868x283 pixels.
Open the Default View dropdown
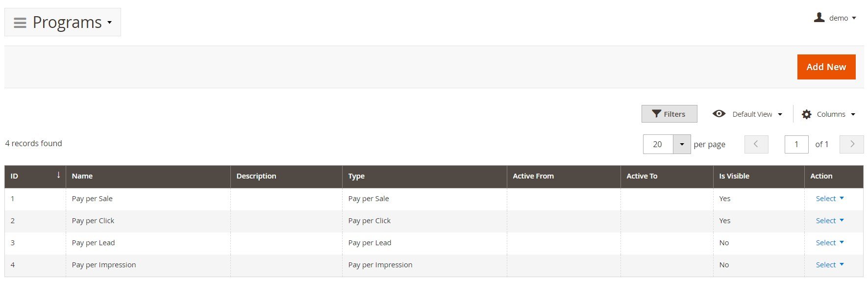pos(747,114)
